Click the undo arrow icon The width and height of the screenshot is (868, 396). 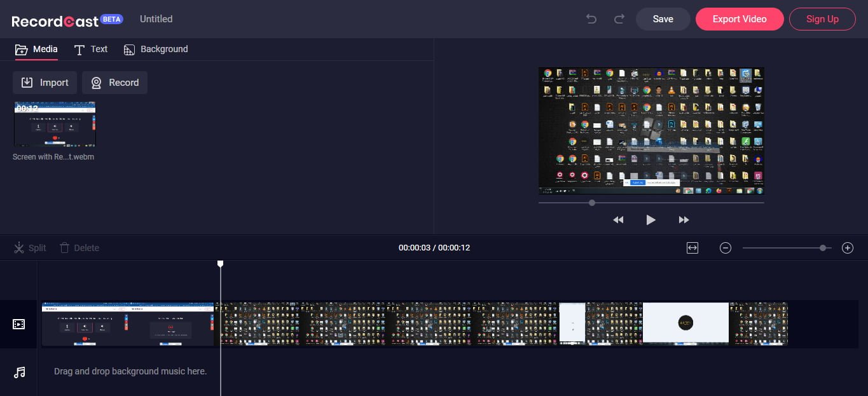coord(591,19)
